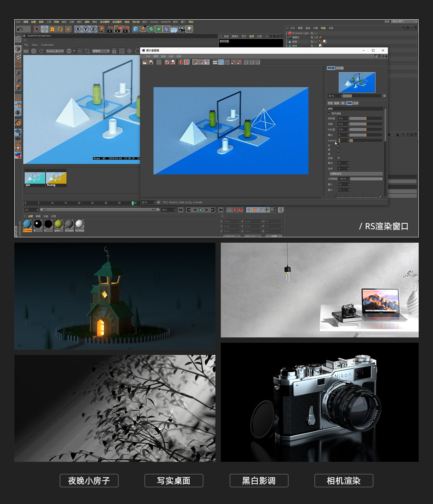Open the Beauty AOV dropdown in RenderView
The image size is (433, 504).
[x=55, y=51]
